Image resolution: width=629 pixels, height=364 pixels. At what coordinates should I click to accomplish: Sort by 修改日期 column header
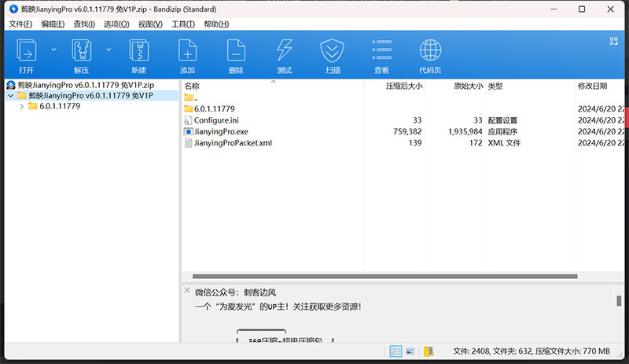(592, 86)
